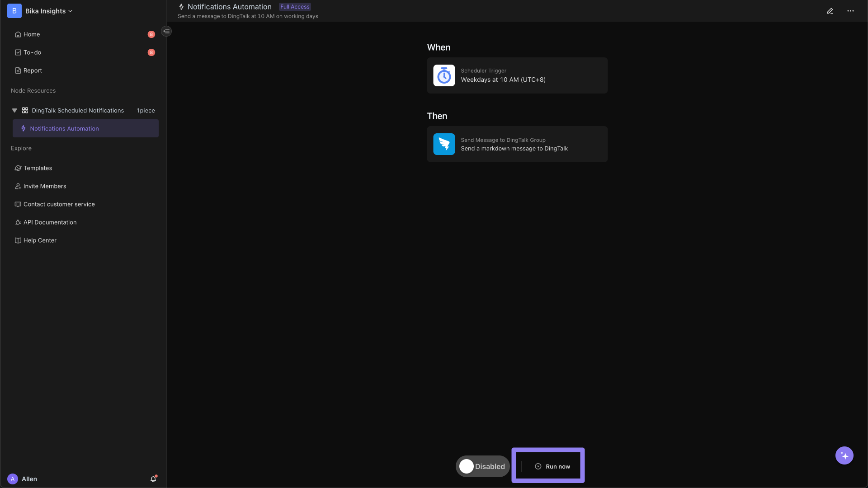Image resolution: width=868 pixels, height=488 pixels.
Task: Click the Scheduler Trigger timer icon
Action: click(444, 75)
